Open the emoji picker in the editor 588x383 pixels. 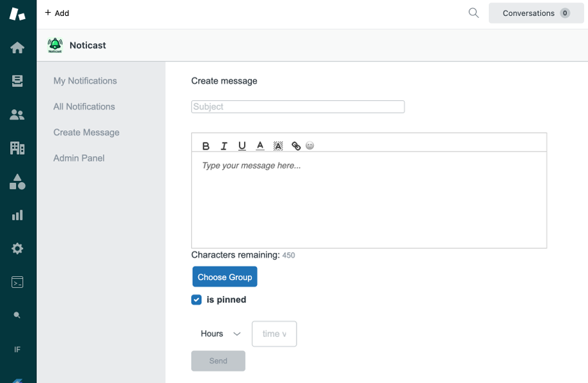(x=310, y=146)
